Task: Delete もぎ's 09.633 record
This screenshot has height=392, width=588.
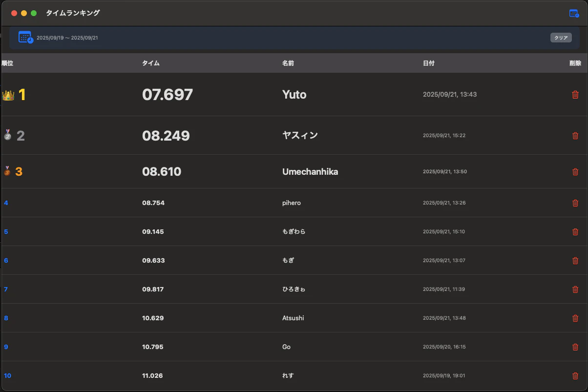Action: click(575, 261)
